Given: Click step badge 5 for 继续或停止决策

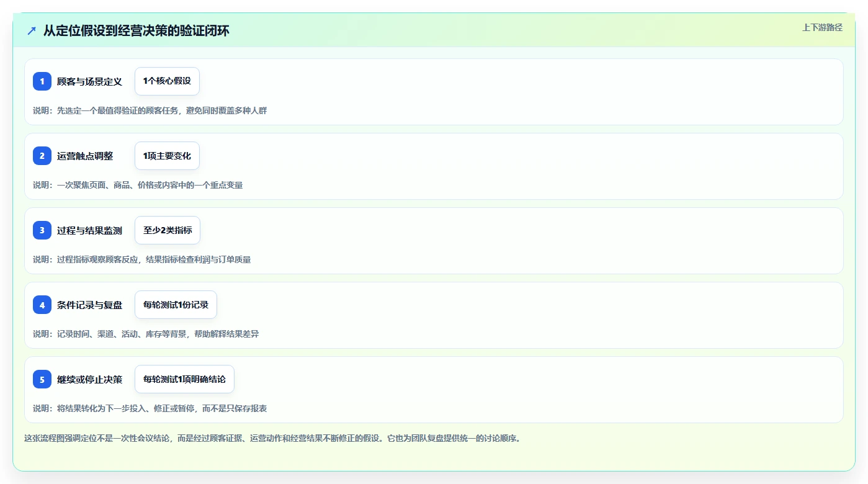Looking at the screenshot, I should click(x=42, y=379).
